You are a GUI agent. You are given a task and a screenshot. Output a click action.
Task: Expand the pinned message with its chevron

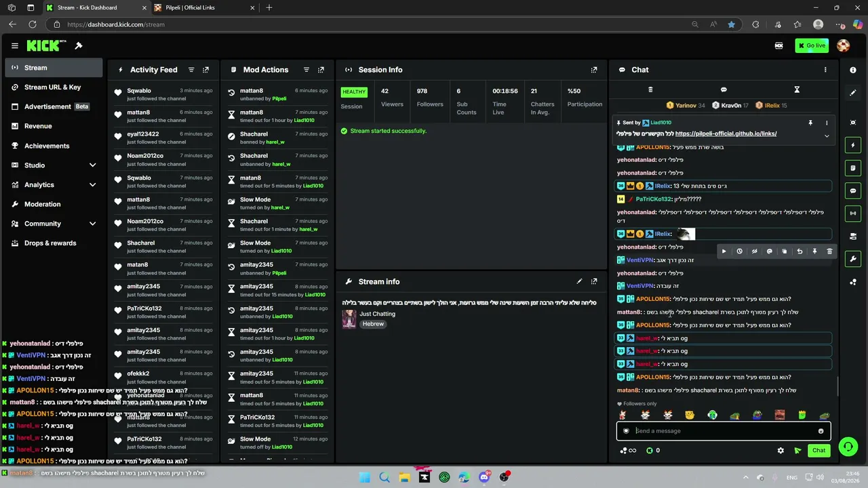827,136
